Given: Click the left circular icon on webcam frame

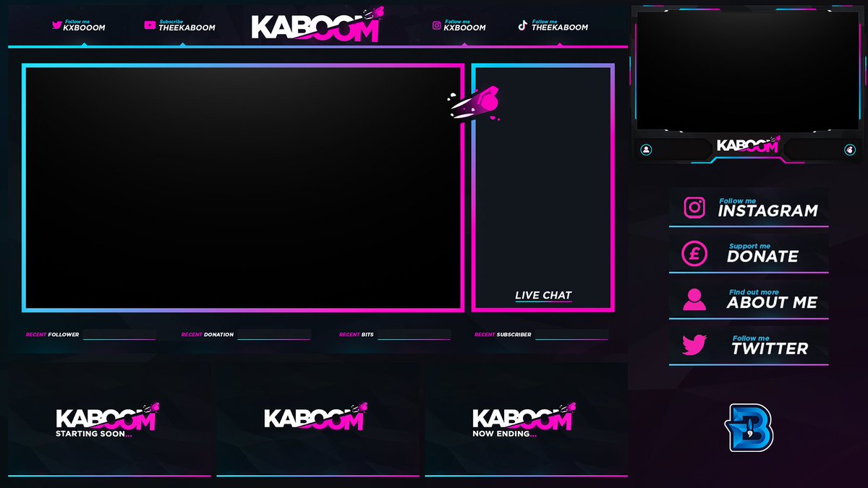Looking at the screenshot, I should click(x=646, y=150).
